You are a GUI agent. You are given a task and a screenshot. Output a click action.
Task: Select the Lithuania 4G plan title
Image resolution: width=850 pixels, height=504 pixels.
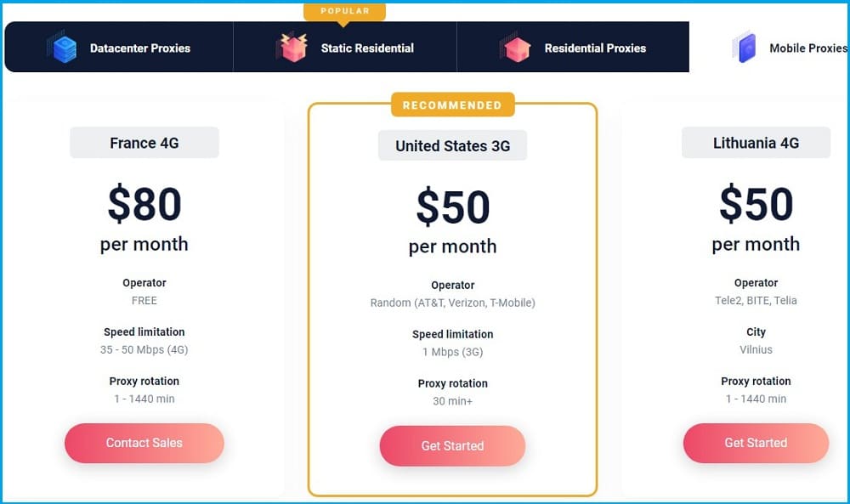(x=756, y=143)
